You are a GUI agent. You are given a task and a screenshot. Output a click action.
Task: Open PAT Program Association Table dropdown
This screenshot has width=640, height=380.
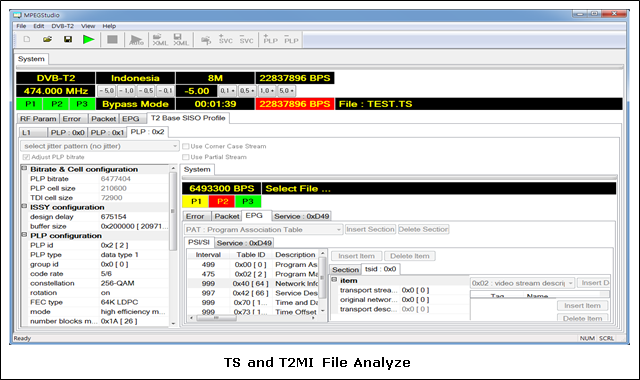263,229
